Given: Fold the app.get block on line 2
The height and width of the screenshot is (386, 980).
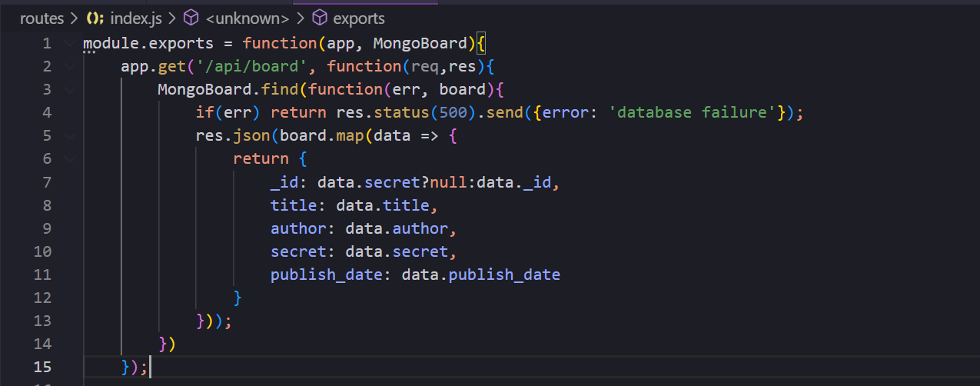Looking at the screenshot, I should coord(71,66).
